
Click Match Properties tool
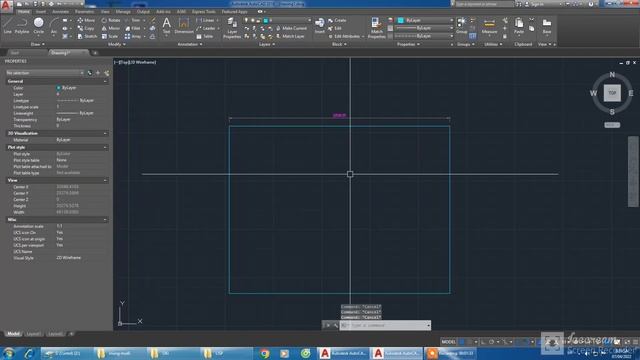[376, 28]
